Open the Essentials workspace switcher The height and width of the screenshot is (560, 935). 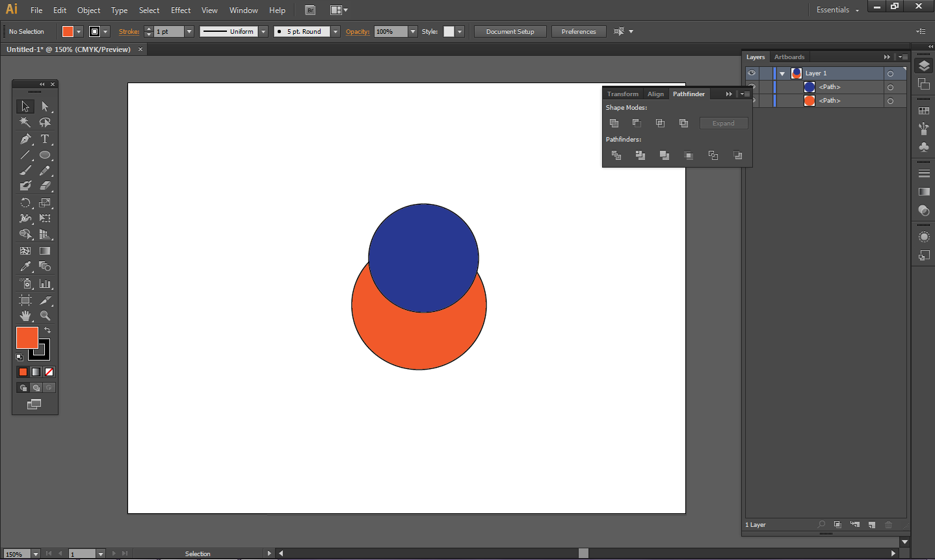[837, 10]
